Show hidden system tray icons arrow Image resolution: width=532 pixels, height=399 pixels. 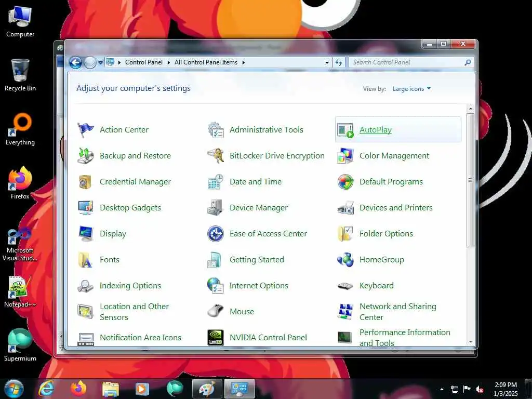click(442, 389)
